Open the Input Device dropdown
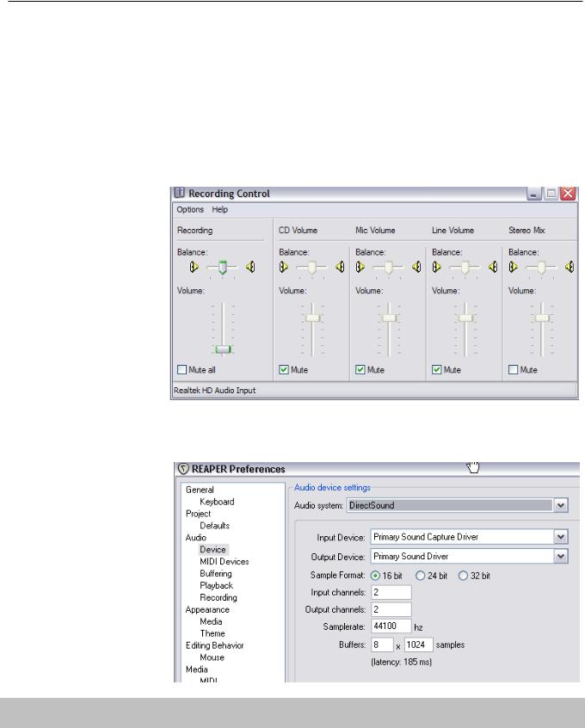The width and height of the screenshot is (585, 728). click(561, 537)
